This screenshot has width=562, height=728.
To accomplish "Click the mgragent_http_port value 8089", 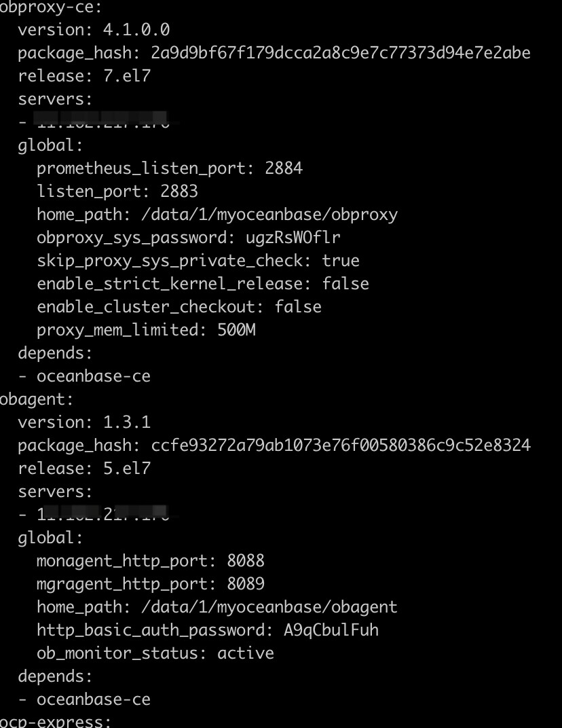I will pos(246,584).
